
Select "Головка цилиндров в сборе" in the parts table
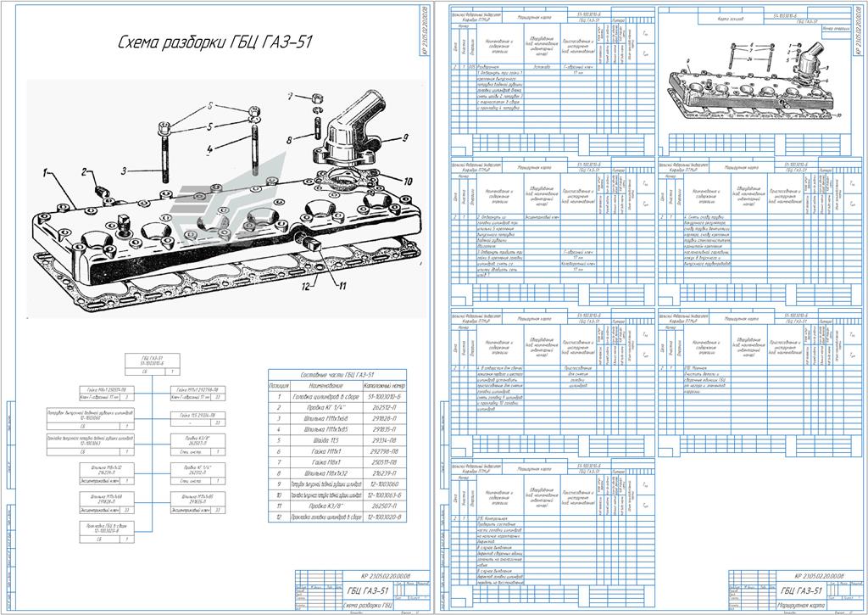[326, 397]
